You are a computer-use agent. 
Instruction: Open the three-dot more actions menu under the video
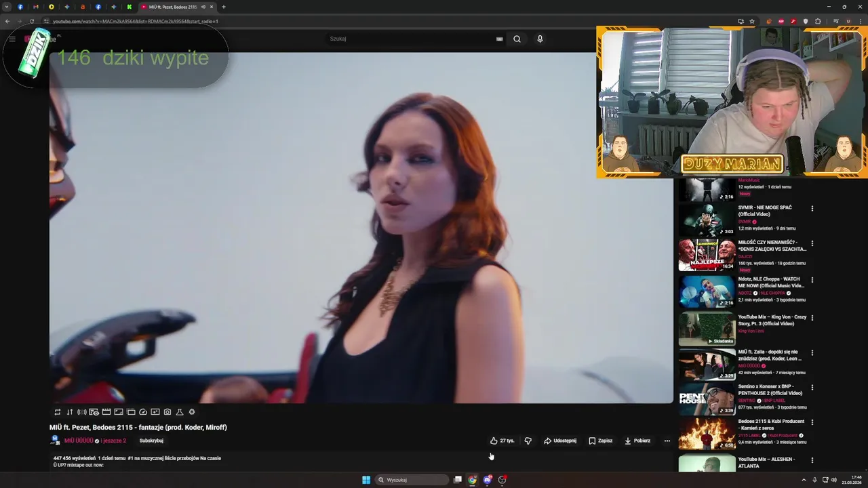(x=667, y=441)
